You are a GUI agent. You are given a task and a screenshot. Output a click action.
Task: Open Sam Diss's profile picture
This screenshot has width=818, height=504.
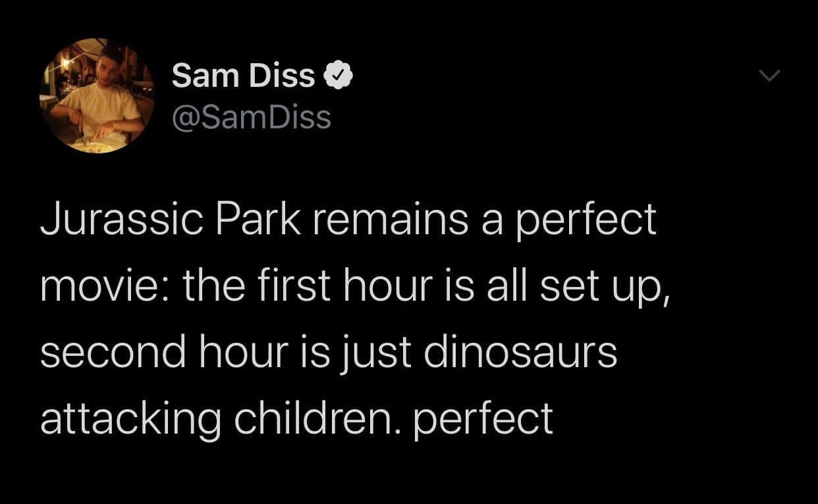[x=97, y=96]
